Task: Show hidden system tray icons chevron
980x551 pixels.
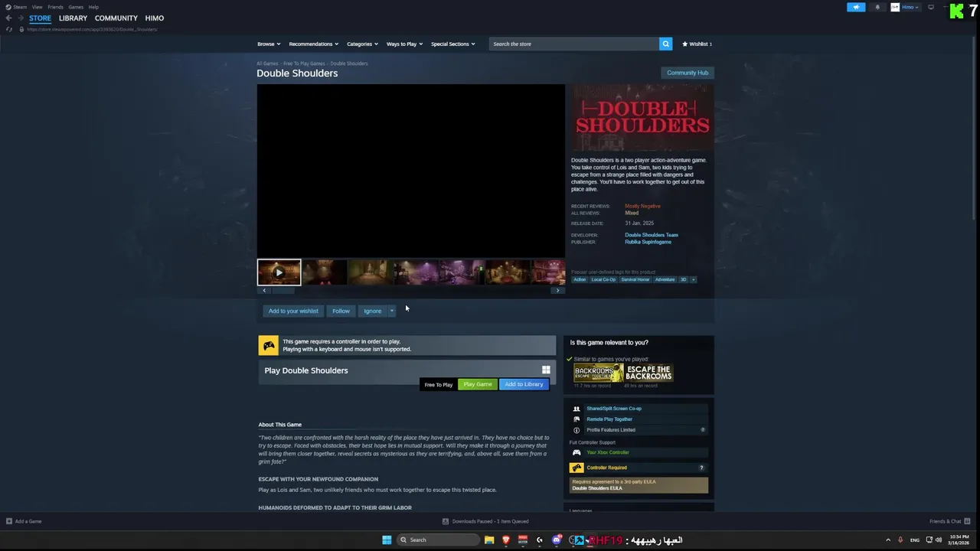Action: 888,540
